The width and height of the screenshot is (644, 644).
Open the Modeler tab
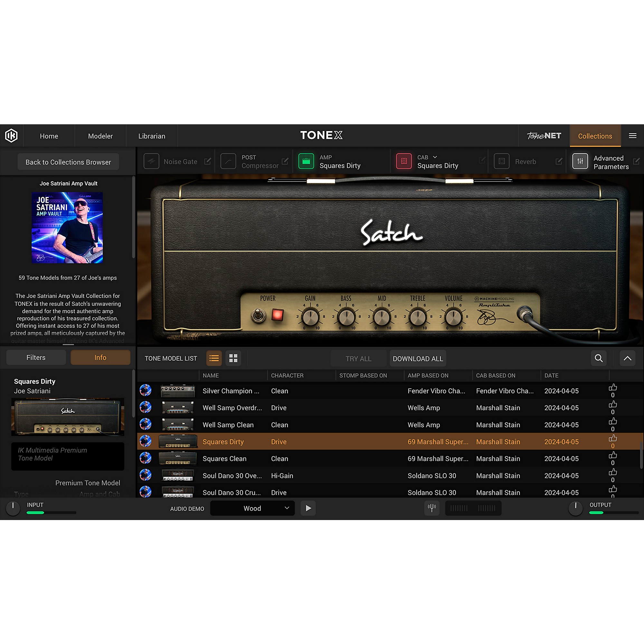point(100,136)
